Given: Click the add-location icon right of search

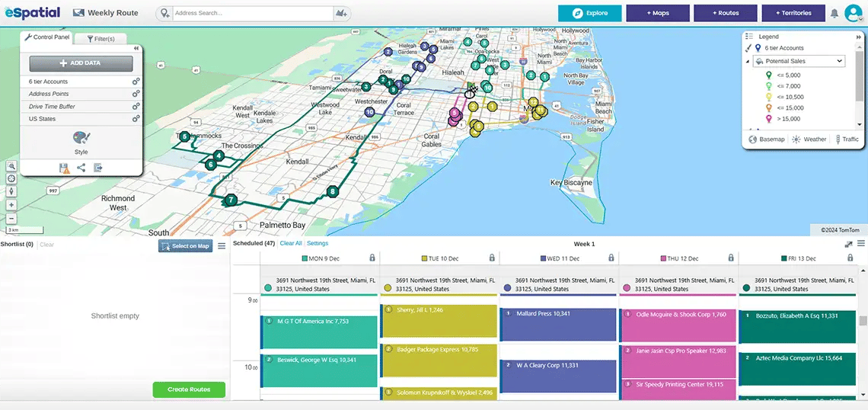Looking at the screenshot, I should coord(342,13).
